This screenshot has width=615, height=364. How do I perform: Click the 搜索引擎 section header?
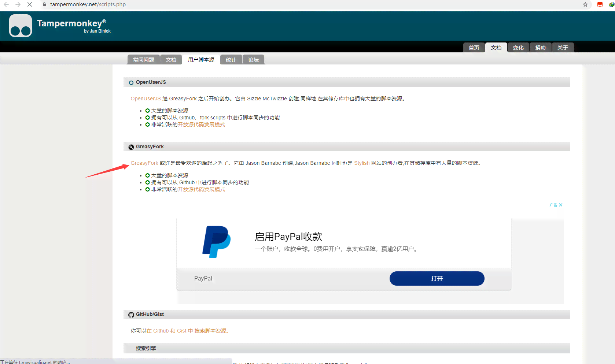347,348
